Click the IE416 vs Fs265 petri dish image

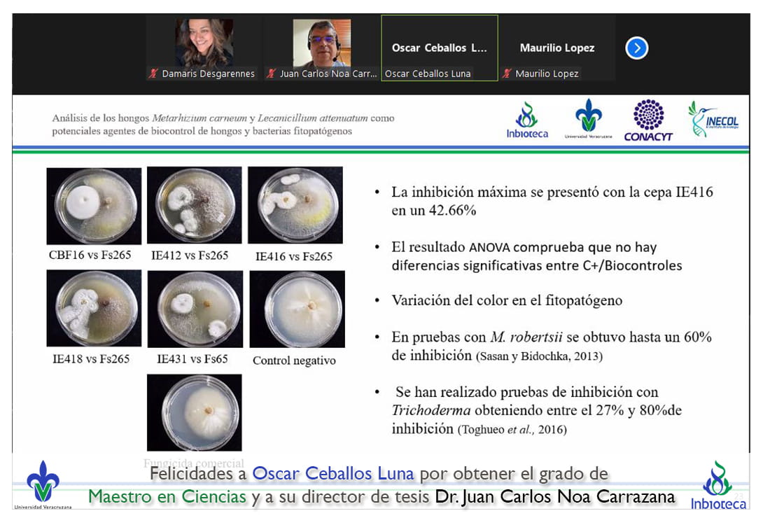tap(295, 206)
